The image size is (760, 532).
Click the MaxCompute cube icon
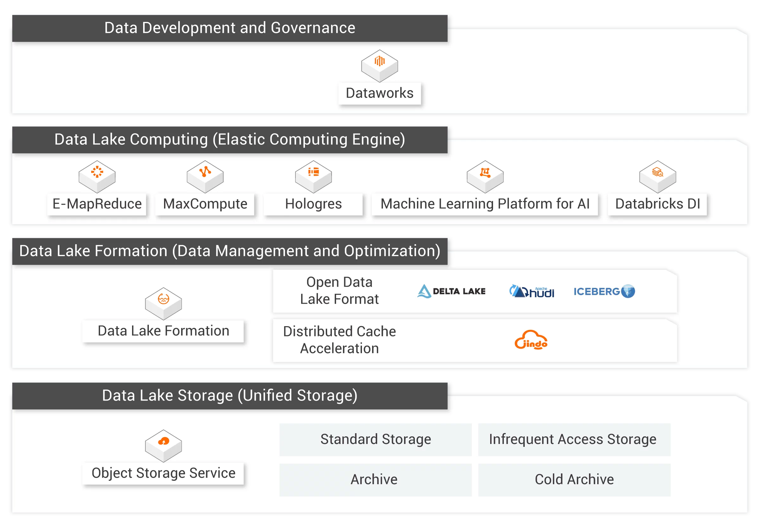[x=205, y=176]
